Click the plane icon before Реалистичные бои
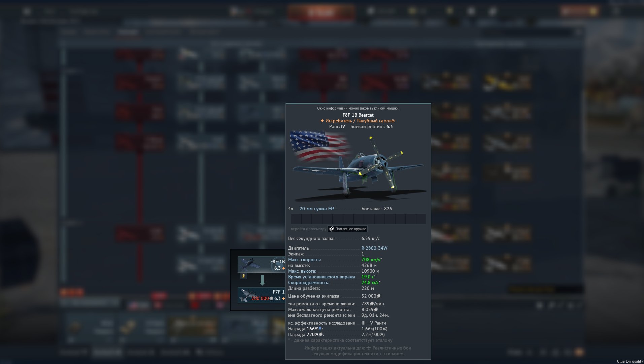The width and height of the screenshot is (644, 364). 369,348
